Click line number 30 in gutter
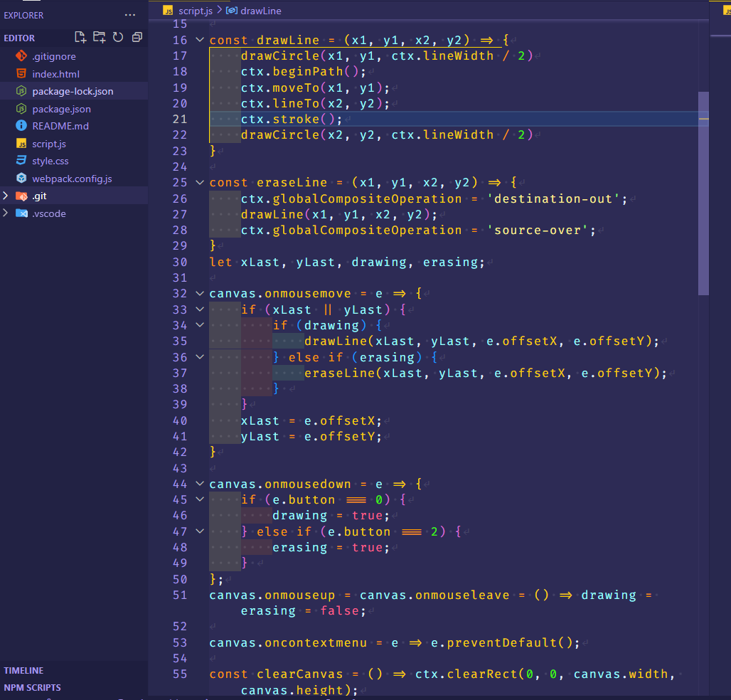Viewport: 731px width, 700px height. click(179, 262)
